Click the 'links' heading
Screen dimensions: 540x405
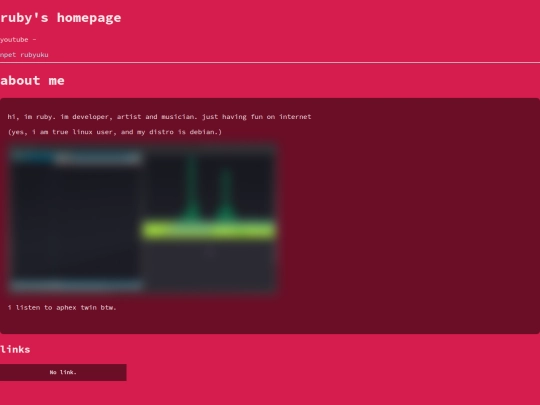(15, 349)
